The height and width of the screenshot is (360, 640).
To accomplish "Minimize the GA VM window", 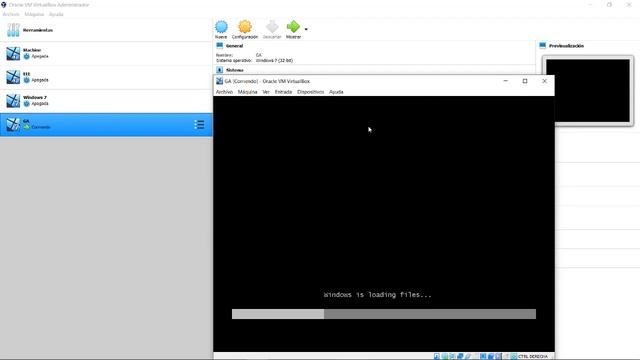I will pyautogui.click(x=505, y=81).
